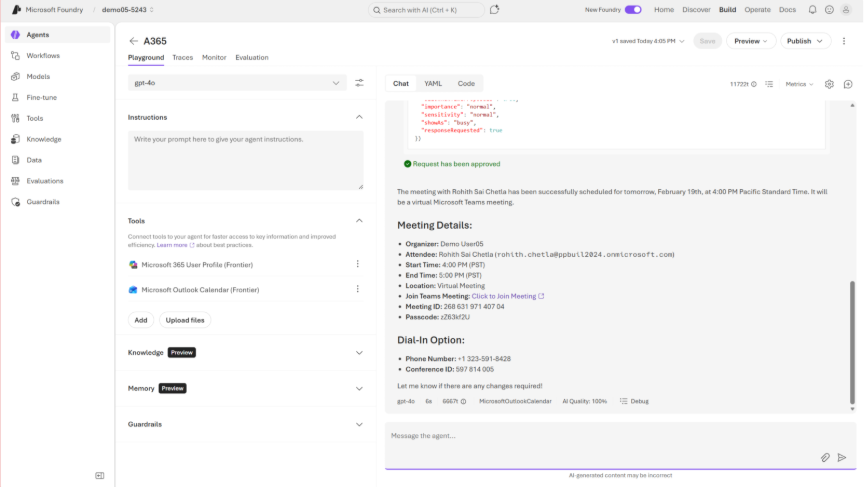Attach a file with the paperclip icon

pyautogui.click(x=825, y=457)
